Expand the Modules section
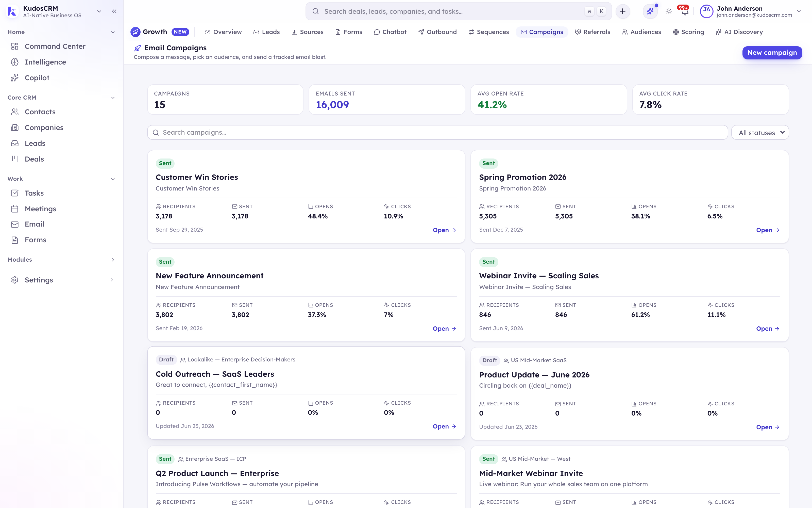Image resolution: width=812 pixels, height=508 pixels. tap(113, 260)
